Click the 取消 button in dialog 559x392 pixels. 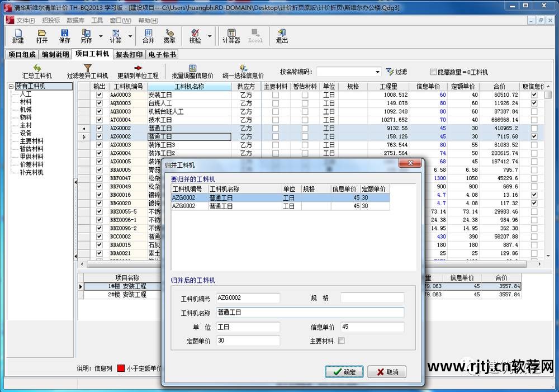coord(387,372)
